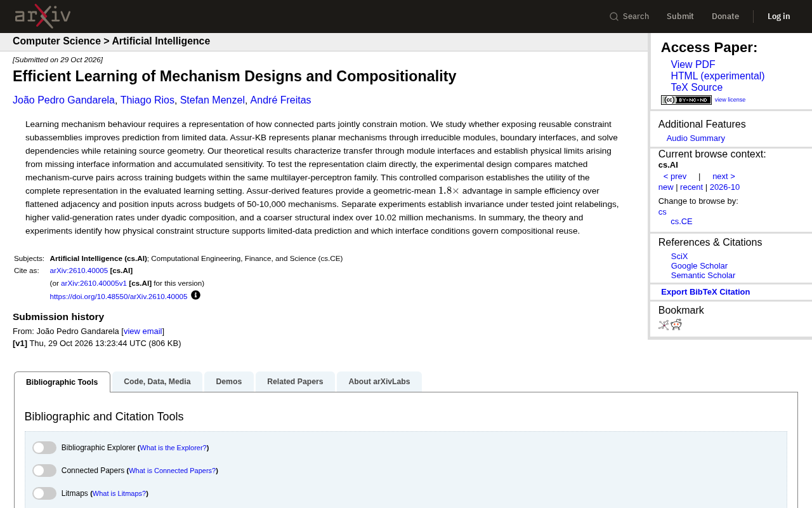The width and height of the screenshot is (812, 508).
Task: Switch to the About arXivLabs tab
Action: 379,382
